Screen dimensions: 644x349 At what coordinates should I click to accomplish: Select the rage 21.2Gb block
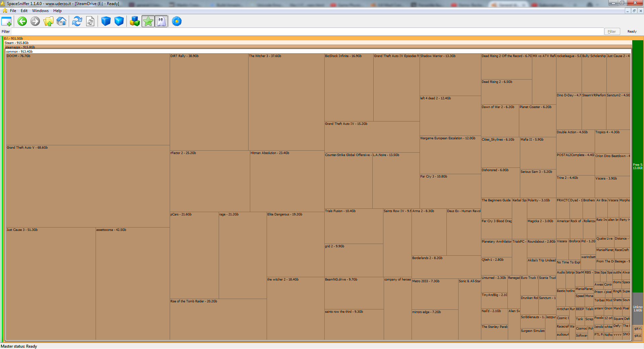tap(243, 255)
